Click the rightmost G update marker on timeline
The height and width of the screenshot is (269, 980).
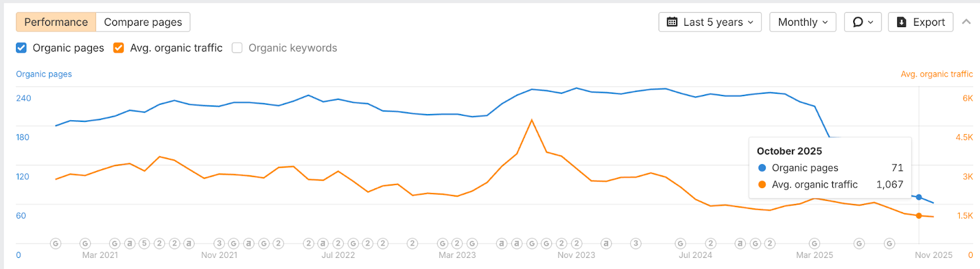pos(889,243)
